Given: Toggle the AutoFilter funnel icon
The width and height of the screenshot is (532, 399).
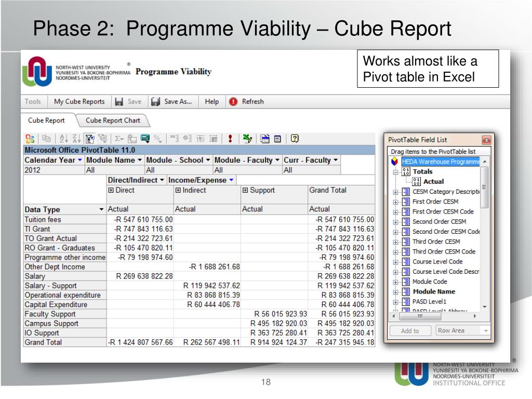Looking at the screenshot, I should [x=89, y=139].
